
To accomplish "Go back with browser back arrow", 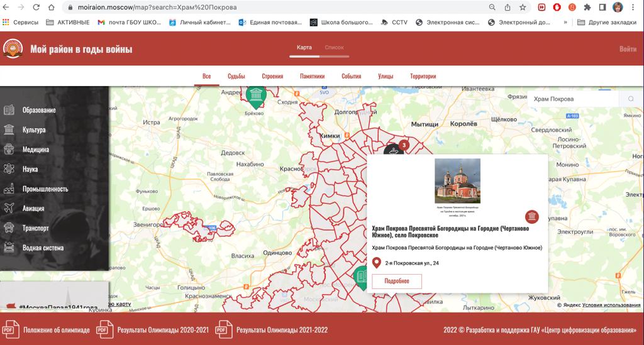I will 6,8.
